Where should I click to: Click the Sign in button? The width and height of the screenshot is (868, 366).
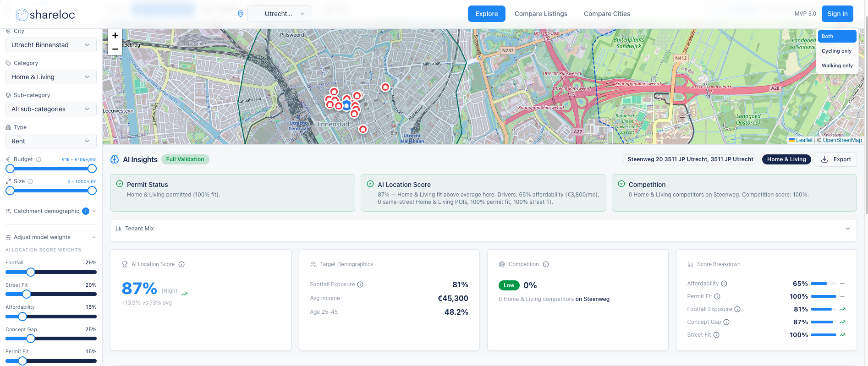(837, 14)
